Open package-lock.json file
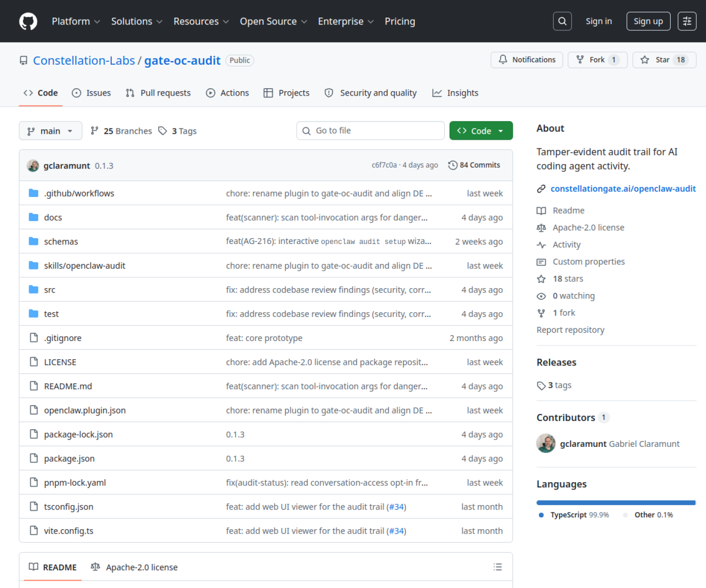Image resolution: width=706 pixels, height=588 pixels. [x=78, y=435]
